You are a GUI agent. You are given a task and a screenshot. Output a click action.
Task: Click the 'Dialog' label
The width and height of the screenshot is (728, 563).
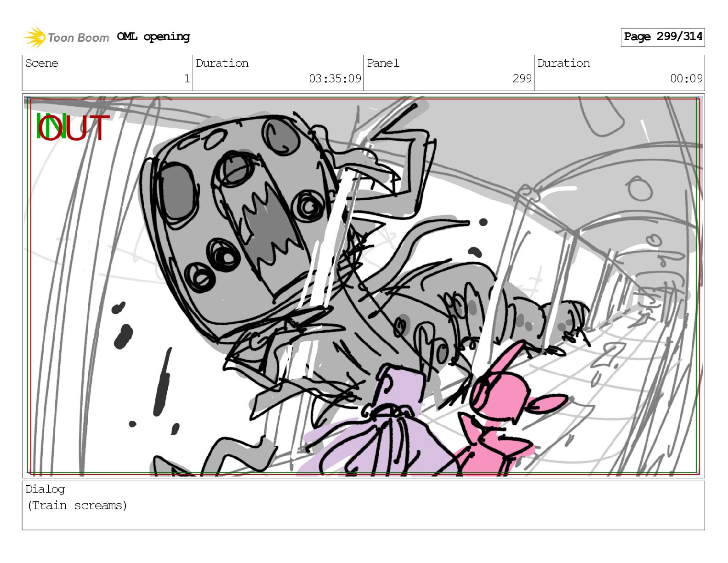click(45, 489)
